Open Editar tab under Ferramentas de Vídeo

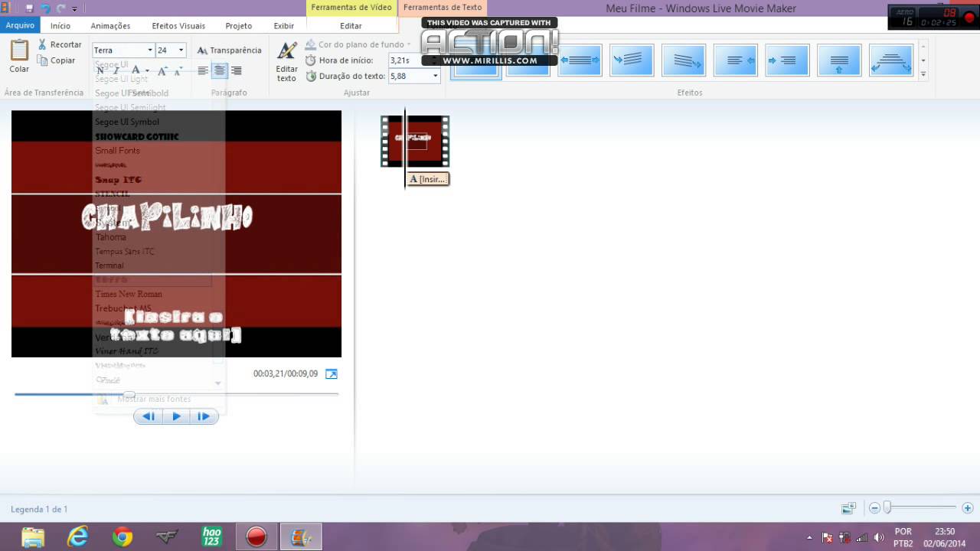tap(351, 25)
